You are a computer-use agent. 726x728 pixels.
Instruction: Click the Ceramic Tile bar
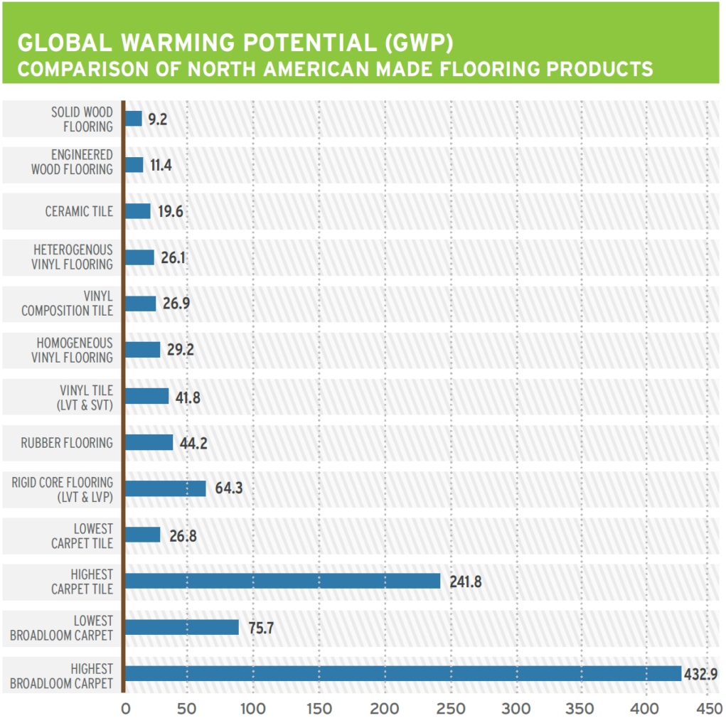click(138, 210)
